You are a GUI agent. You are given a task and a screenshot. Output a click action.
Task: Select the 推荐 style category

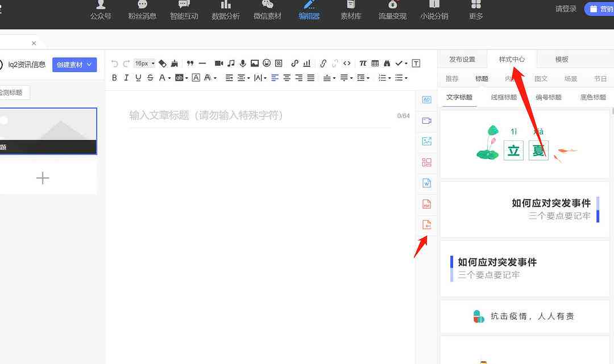click(x=452, y=78)
